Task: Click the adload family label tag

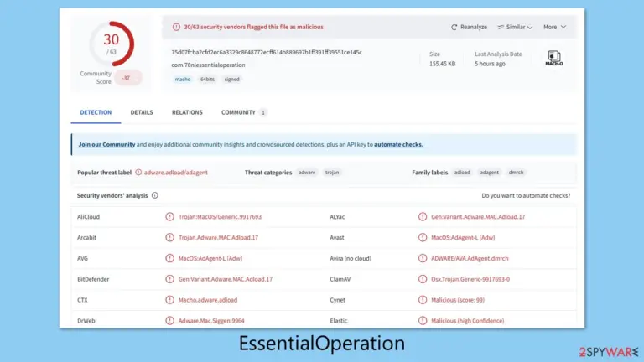Action: (462, 173)
